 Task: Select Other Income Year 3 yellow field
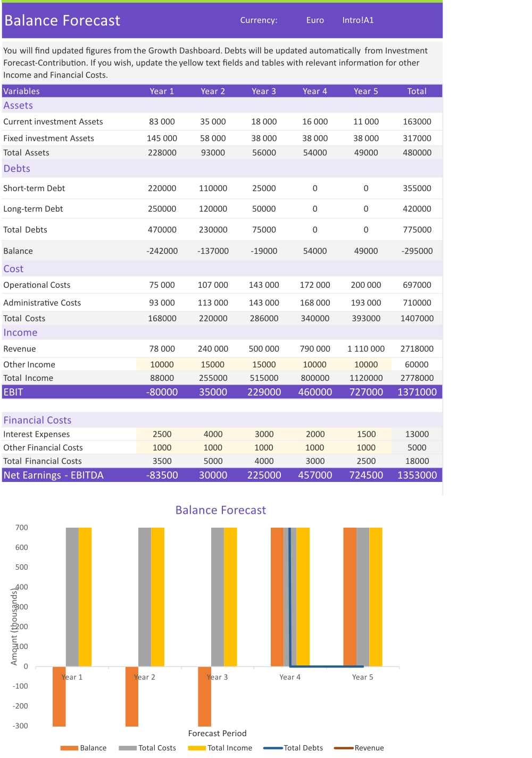coord(264,364)
